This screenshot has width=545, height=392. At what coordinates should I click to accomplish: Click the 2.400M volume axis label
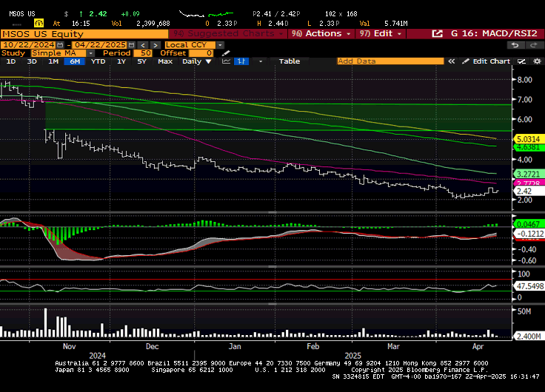point(528,336)
